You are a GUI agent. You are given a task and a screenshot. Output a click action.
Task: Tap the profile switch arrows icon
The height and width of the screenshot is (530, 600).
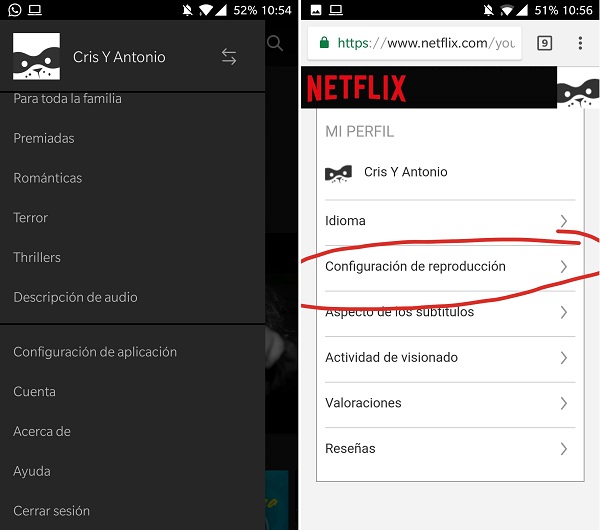tap(229, 57)
